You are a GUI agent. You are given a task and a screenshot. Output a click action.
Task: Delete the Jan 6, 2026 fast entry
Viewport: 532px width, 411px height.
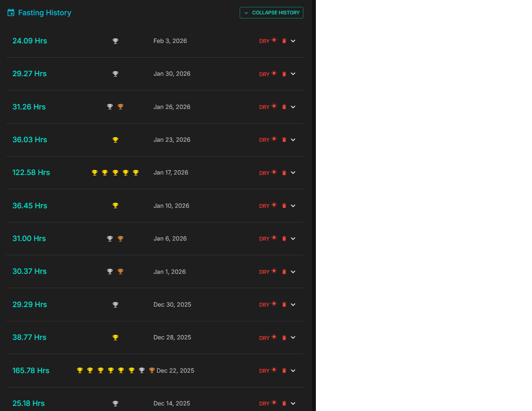coord(284,239)
